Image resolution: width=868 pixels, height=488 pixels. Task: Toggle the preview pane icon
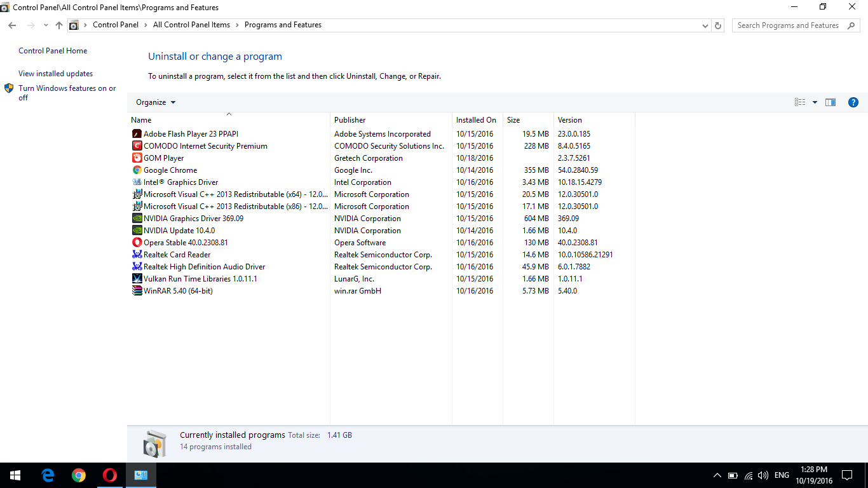pyautogui.click(x=831, y=102)
